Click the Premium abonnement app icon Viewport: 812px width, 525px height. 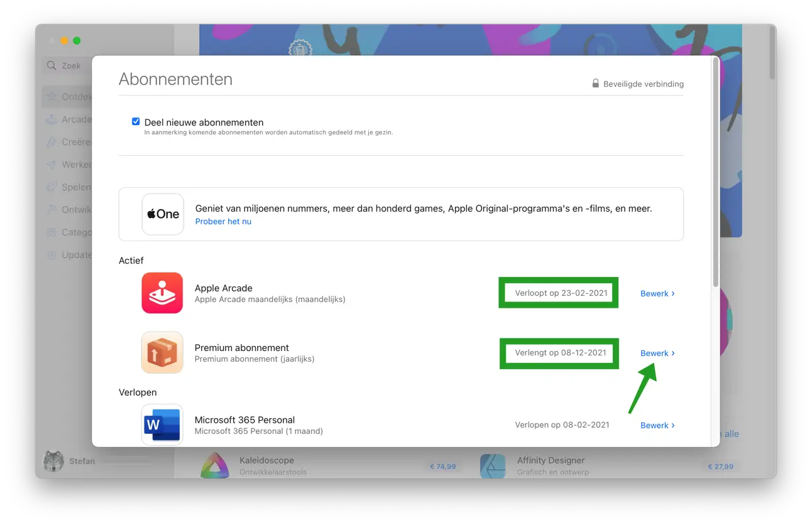click(x=162, y=352)
